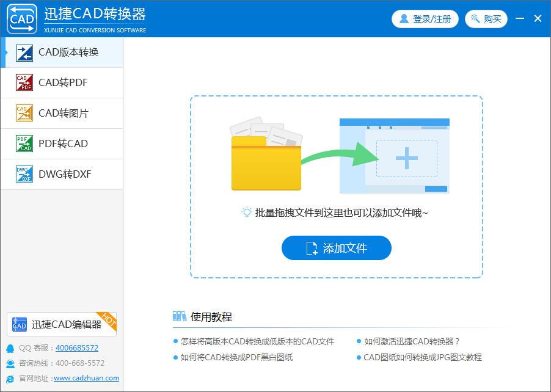Select the PDF转CAD green sidebar icon
This screenshot has height=392, width=551.
pyautogui.click(x=23, y=143)
